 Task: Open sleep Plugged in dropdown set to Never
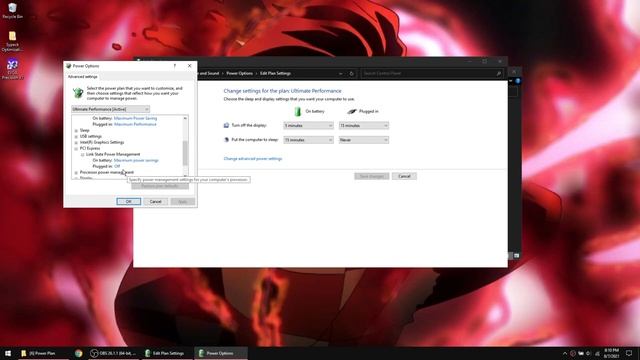click(x=364, y=140)
